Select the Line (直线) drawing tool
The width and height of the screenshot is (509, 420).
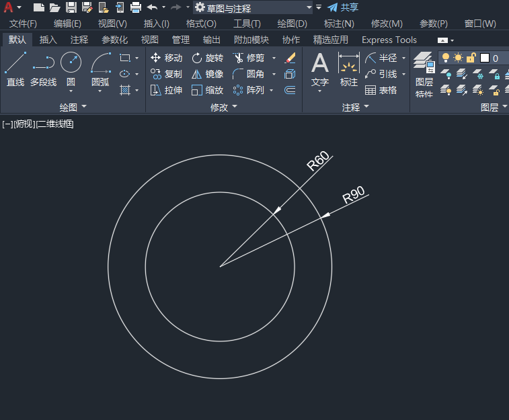click(15, 69)
